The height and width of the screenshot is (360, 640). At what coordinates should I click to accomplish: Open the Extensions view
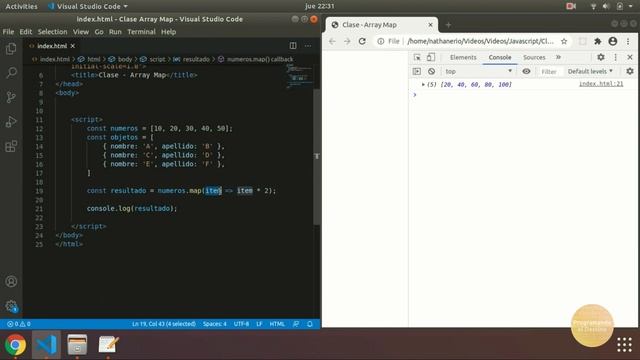pos(11,146)
